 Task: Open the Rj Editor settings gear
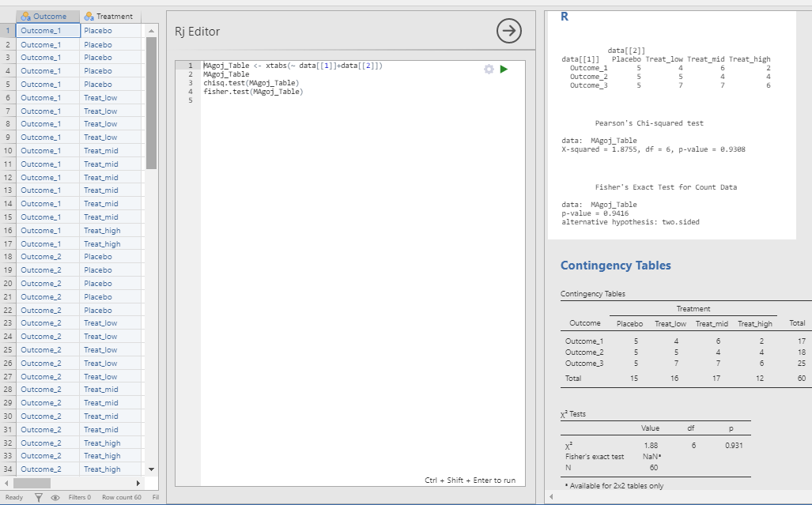489,70
